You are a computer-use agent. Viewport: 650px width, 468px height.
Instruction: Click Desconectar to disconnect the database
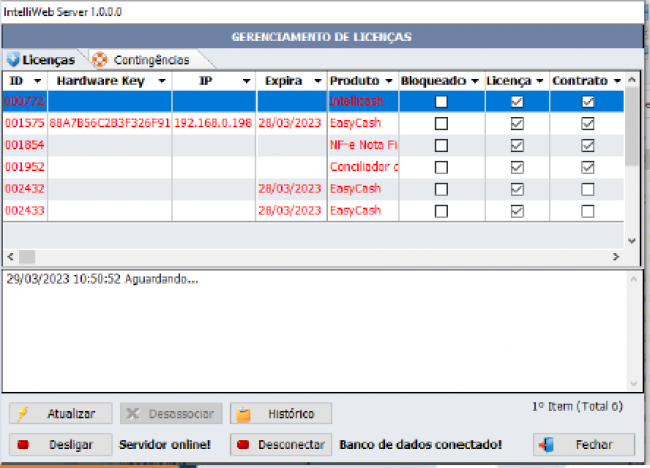[x=281, y=445]
